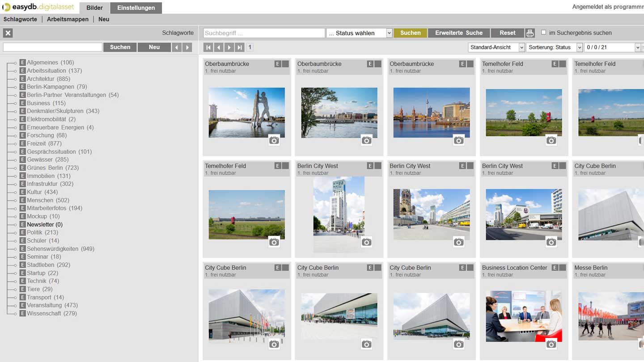
Task: Click Neu in the top menu bar
Action: pos(104,19)
